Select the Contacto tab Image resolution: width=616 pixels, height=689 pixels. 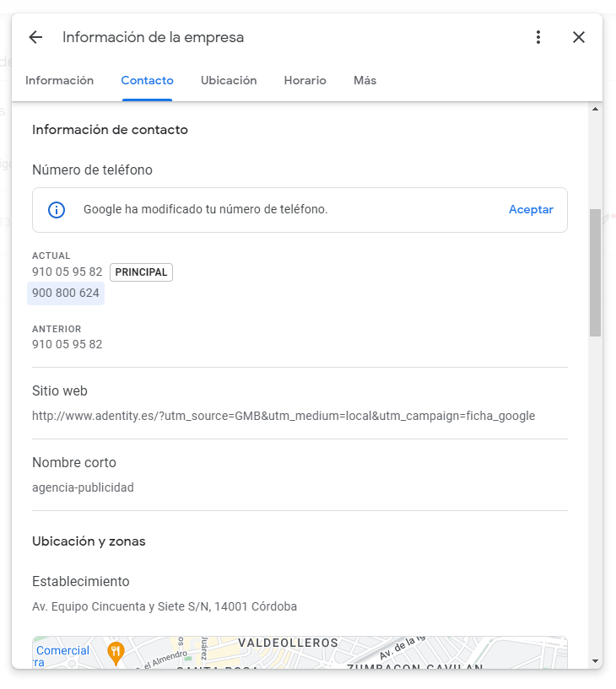[147, 81]
